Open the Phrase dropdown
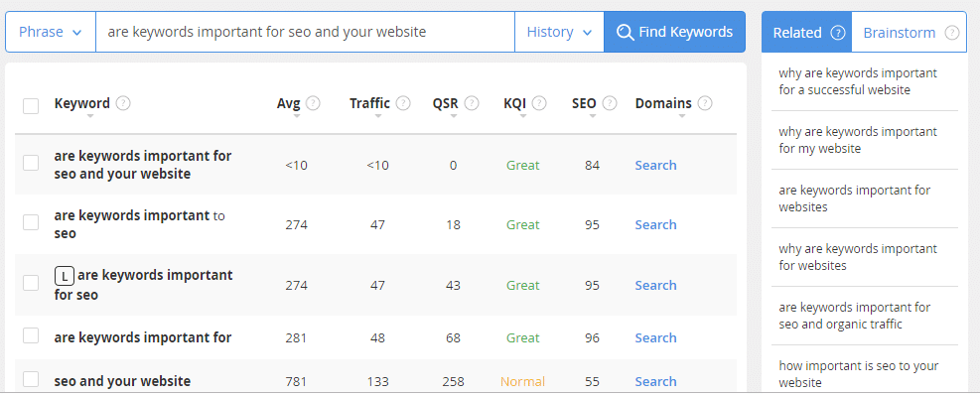This screenshot has width=980, height=395. [51, 32]
